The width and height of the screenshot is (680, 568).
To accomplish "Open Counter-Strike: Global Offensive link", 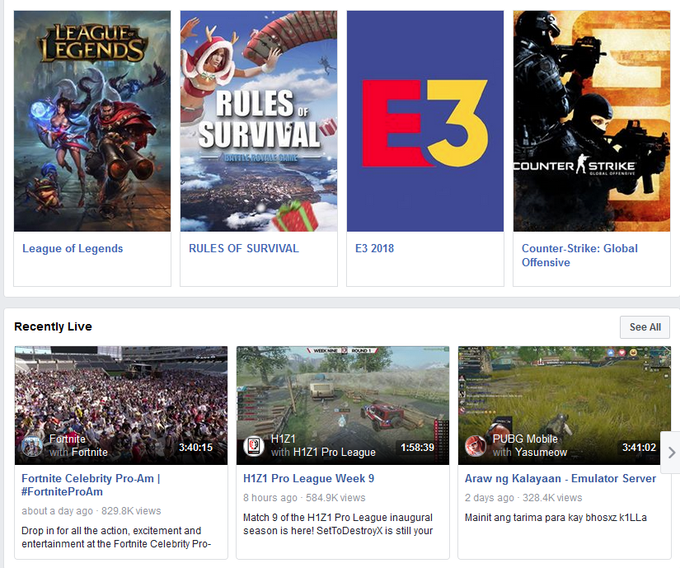I will pyautogui.click(x=580, y=255).
